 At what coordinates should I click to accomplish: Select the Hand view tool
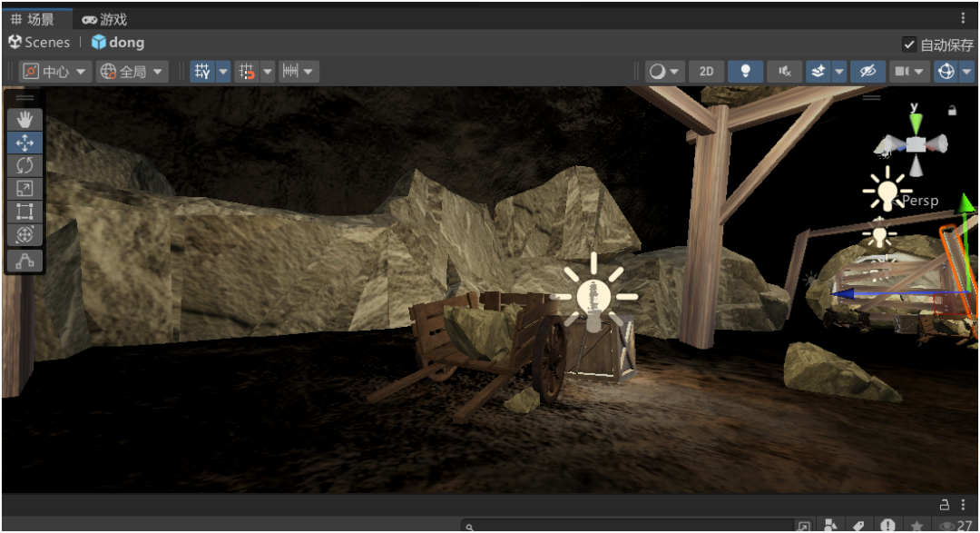[24, 120]
